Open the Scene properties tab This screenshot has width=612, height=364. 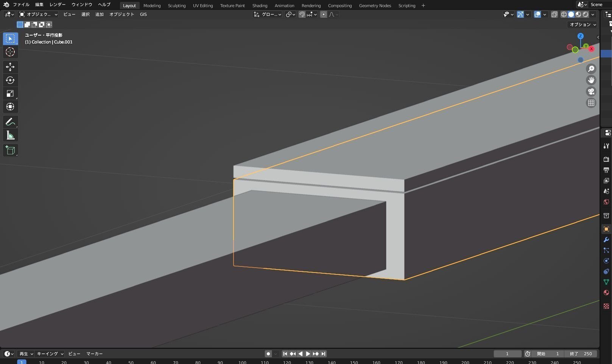coord(606,191)
